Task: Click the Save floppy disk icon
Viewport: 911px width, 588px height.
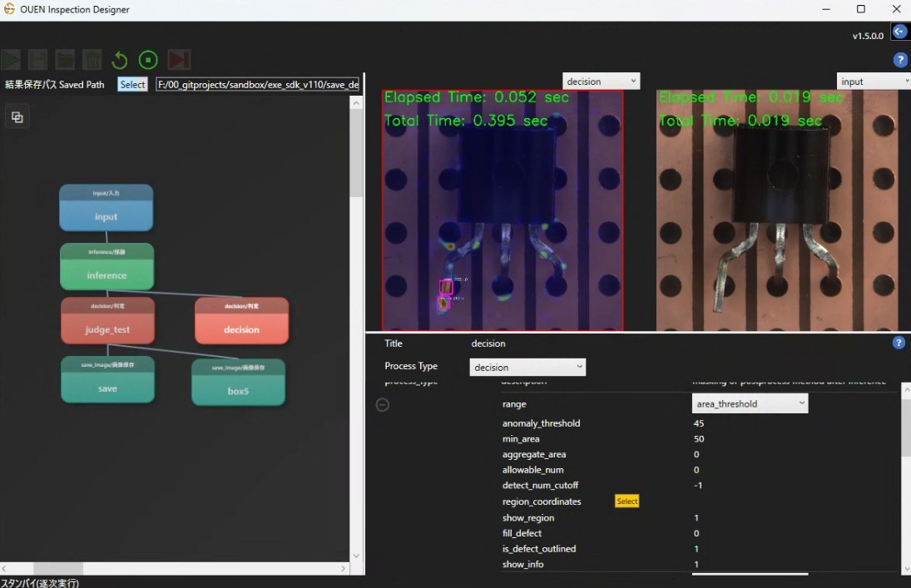Action: (37, 60)
